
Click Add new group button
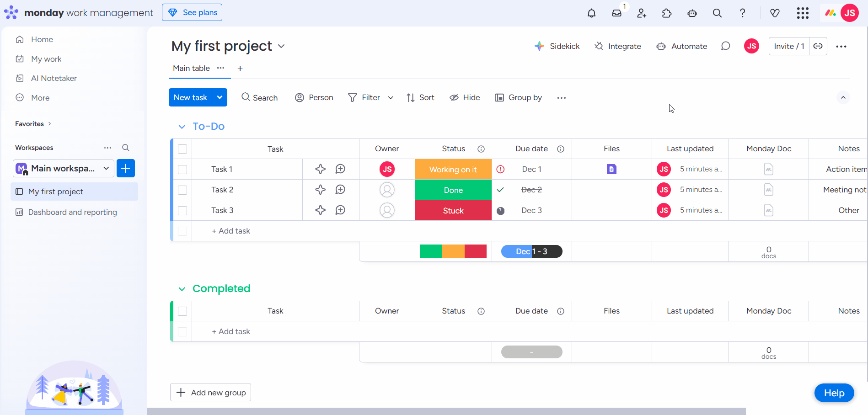tap(210, 392)
